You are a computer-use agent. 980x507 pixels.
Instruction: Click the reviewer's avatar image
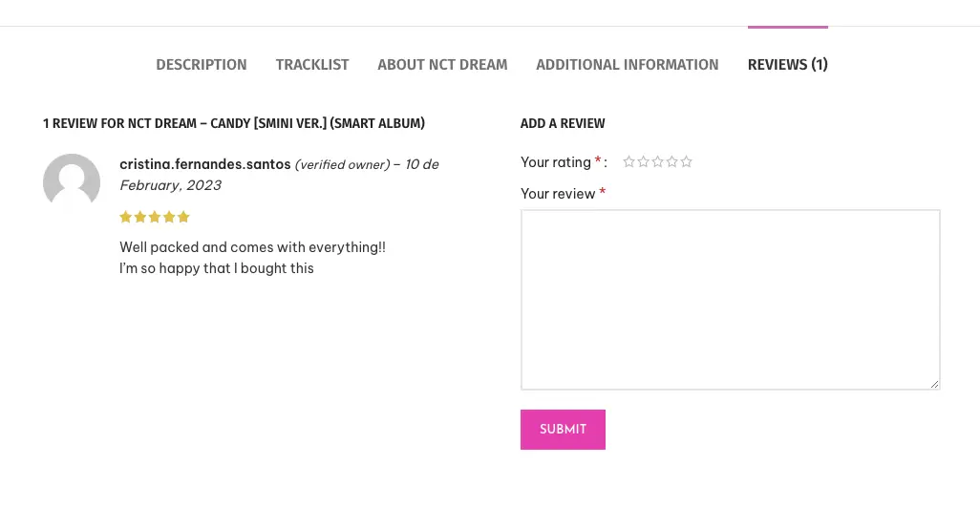[x=72, y=182]
